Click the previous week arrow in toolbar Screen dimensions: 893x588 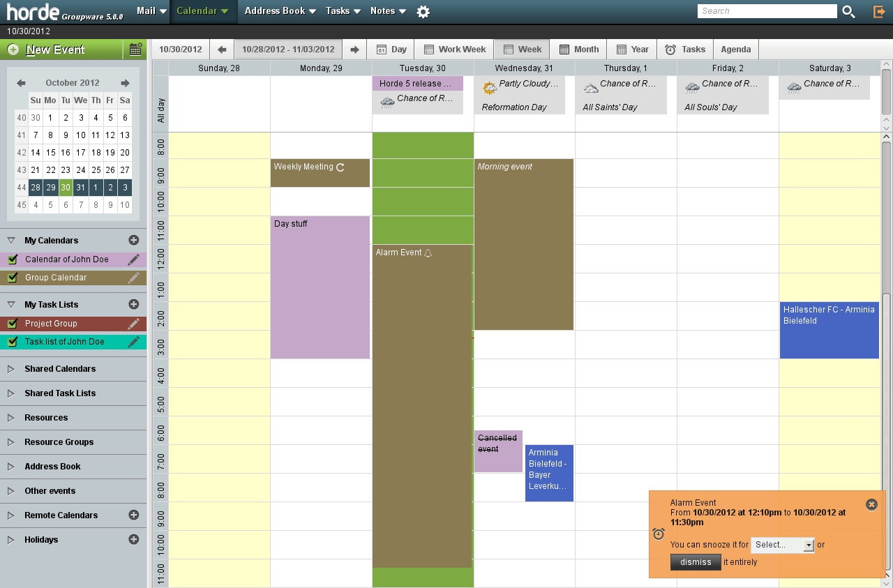pyautogui.click(x=222, y=49)
